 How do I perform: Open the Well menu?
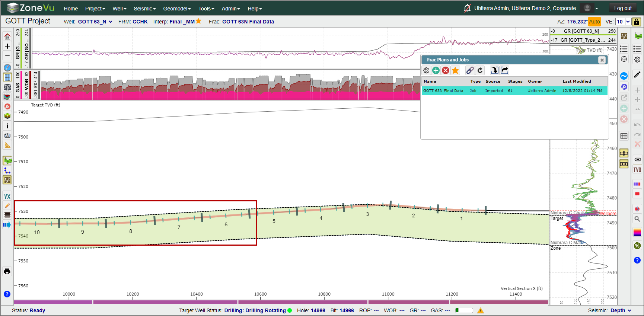click(119, 9)
